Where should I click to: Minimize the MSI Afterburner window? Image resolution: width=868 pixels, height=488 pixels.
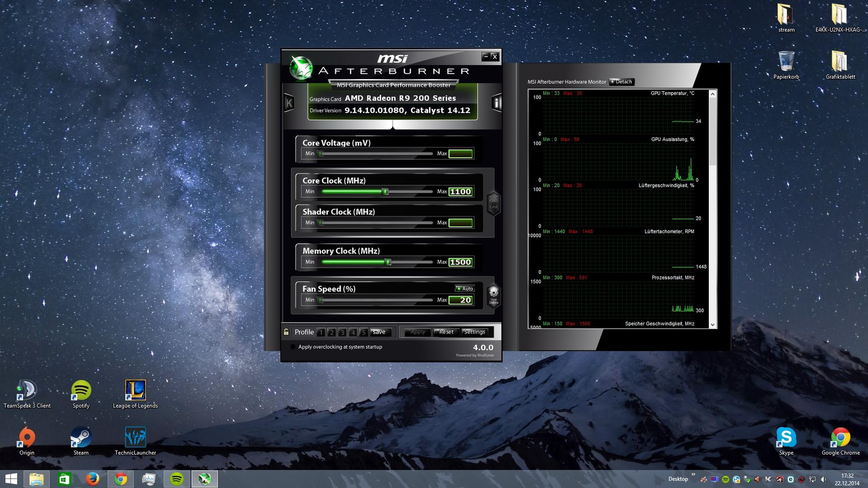(486, 57)
